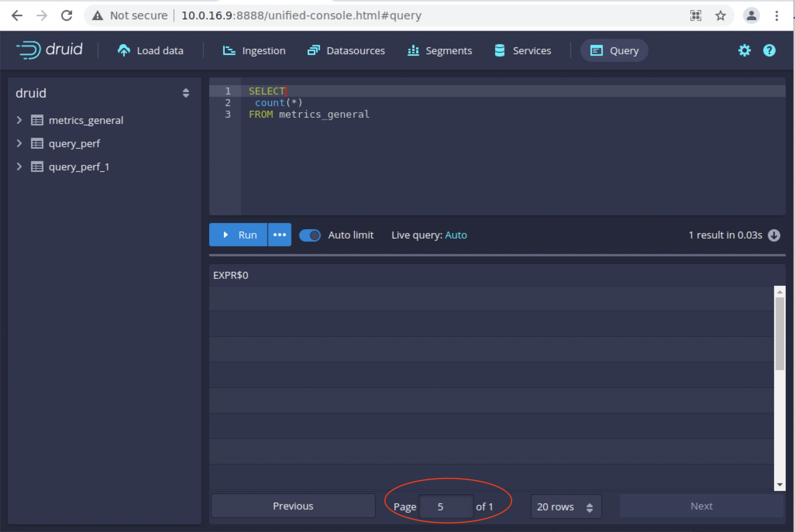
Task: Open the Services view
Action: click(x=523, y=50)
